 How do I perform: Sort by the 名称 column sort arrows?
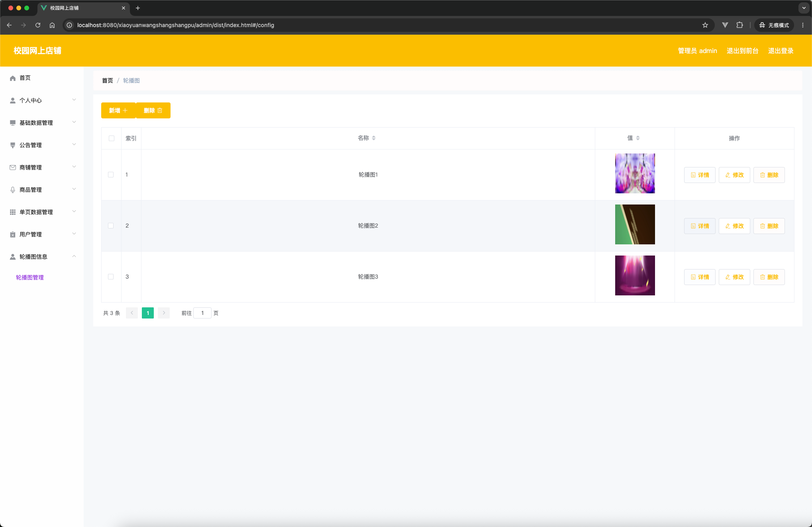374,138
